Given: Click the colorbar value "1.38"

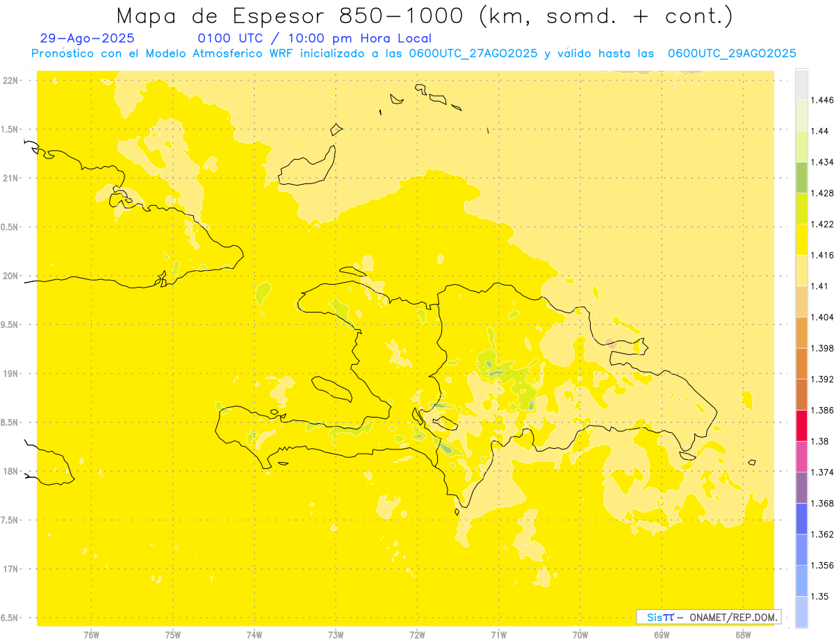Looking at the screenshot, I should pyautogui.click(x=821, y=441).
